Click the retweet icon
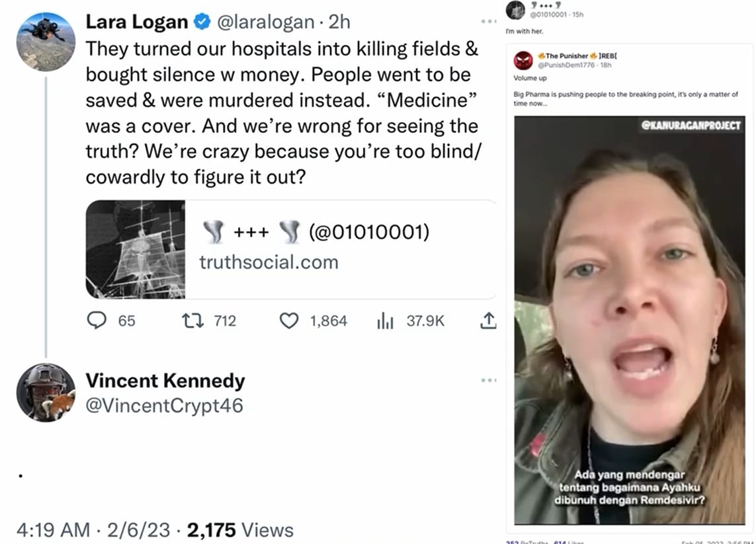 192,321
